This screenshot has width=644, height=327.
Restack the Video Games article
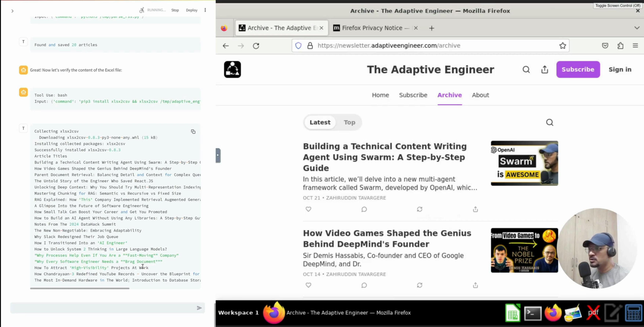coord(419,285)
